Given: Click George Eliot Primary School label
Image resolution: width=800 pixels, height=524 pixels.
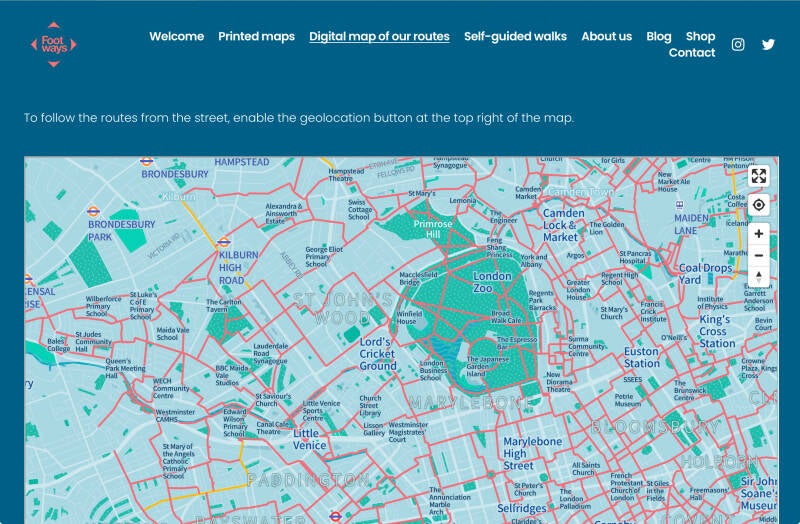Looking at the screenshot, I should pos(323,257).
